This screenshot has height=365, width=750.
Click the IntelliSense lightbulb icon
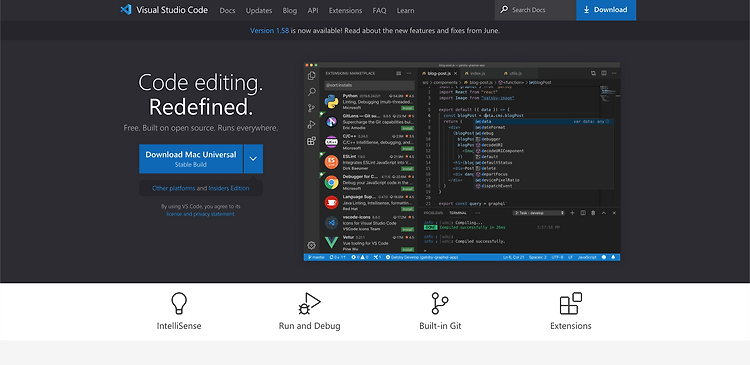179,303
